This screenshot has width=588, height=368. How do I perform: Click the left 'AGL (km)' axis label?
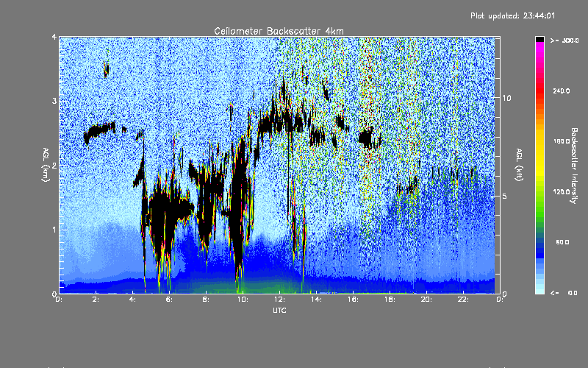(x=46, y=165)
